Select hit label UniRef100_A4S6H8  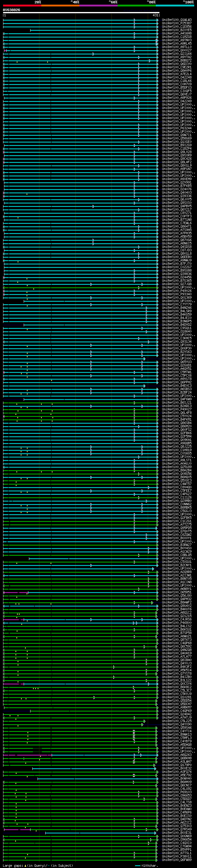pos(177,33)
